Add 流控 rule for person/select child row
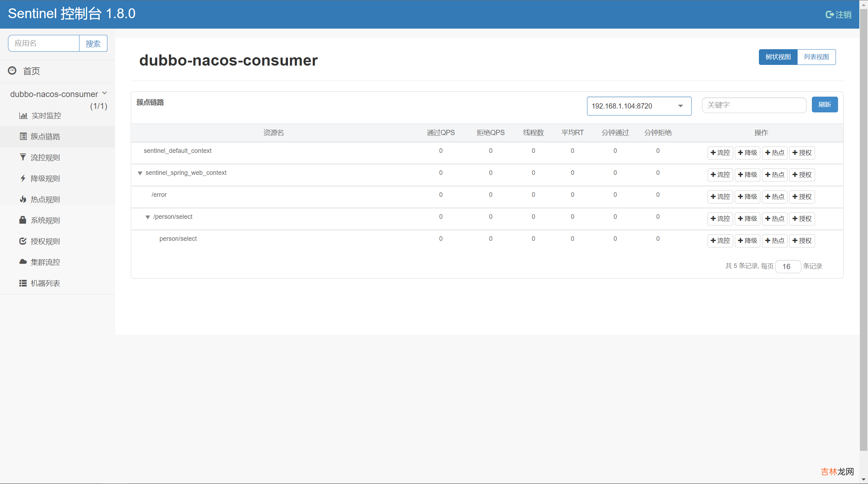868x484 pixels. tap(720, 241)
